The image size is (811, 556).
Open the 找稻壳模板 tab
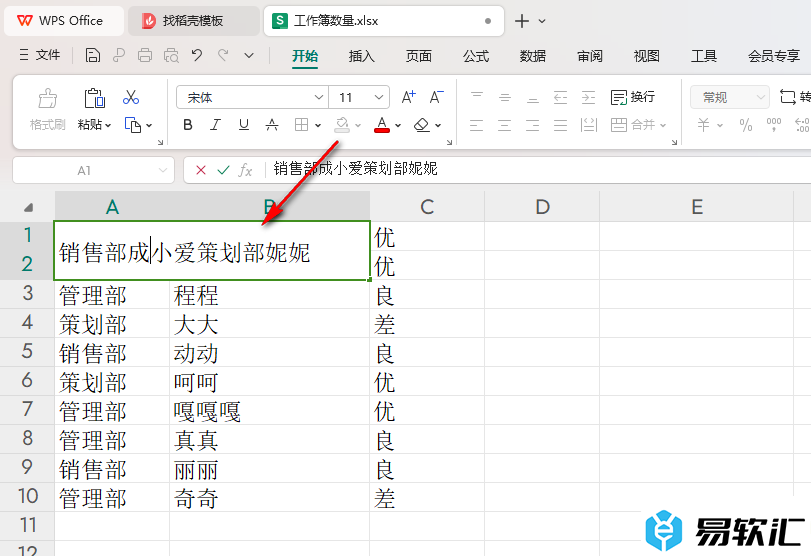click(x=193, y=21)
